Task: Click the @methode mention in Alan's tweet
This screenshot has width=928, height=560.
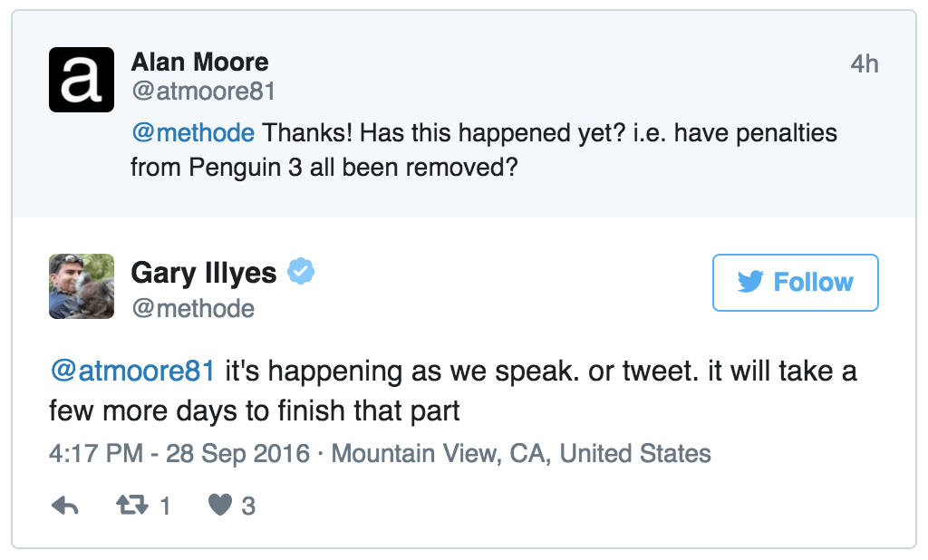Action: coord(192,133)
